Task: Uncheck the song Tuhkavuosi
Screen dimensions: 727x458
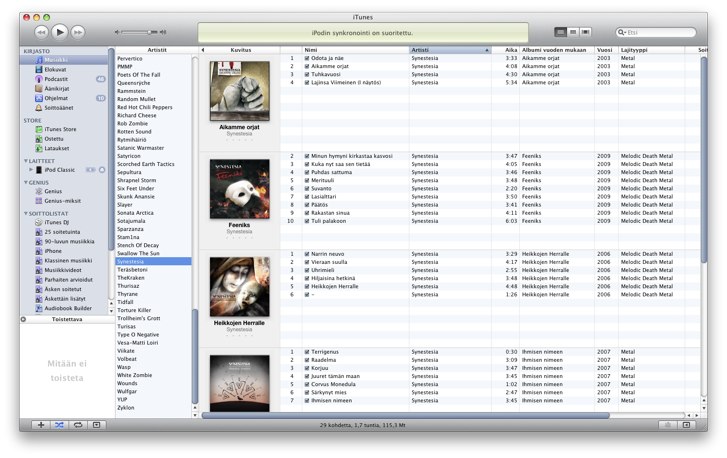Action: [307, 74]
